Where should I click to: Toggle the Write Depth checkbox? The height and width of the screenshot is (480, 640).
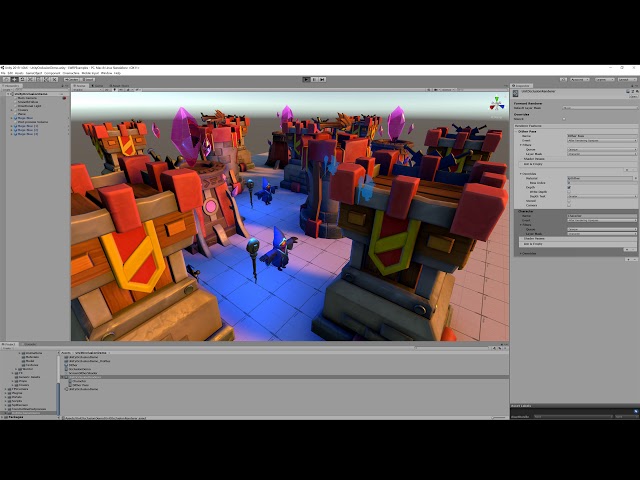(x=569, y=192)
